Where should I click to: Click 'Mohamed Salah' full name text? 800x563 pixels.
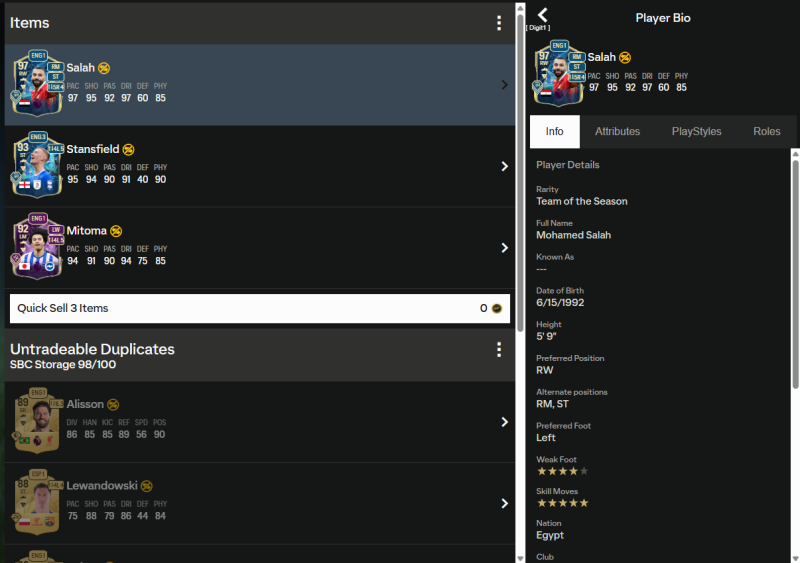pos(573,235)
